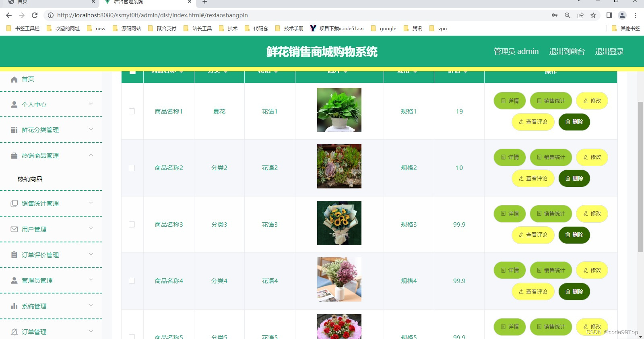644x339 pixels.
Task: Reload the page with the refresh icon
Action: [x=35, y=15]
